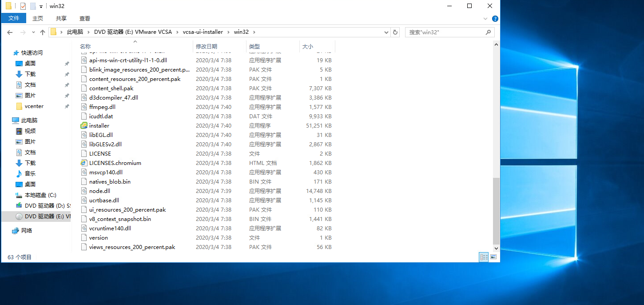This screenshot has height=305, width=644.
Task: Select 桌面 under quick access
Action: click(30, 63)
